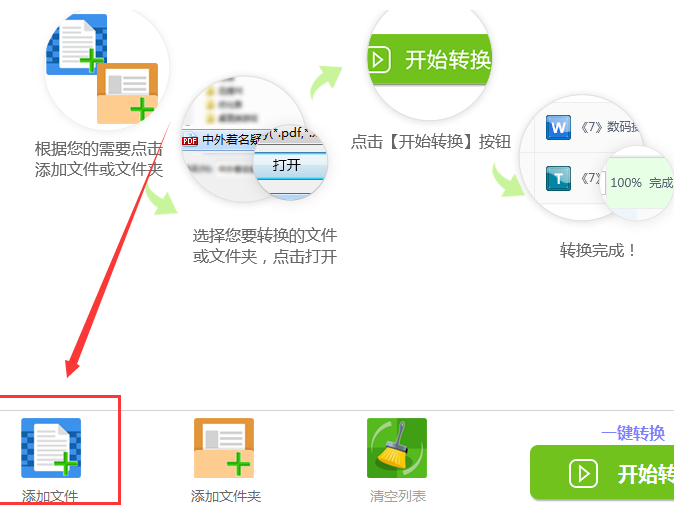This screenshot has width=674, height=509.
Task: Click the 点击【开始转换】按钮 instruction text
Action: click(431, 141)
